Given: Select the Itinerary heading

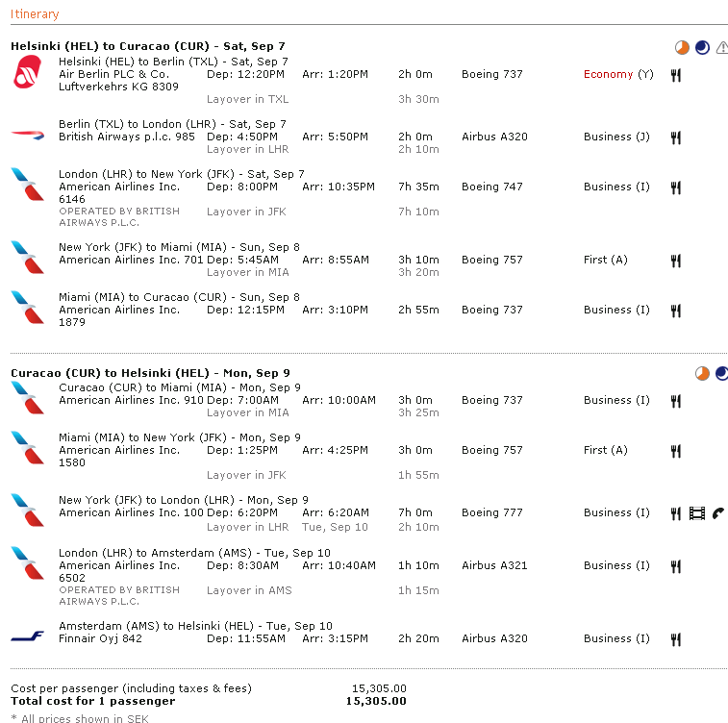Looking at the screenshot, I should pos(35,14).
